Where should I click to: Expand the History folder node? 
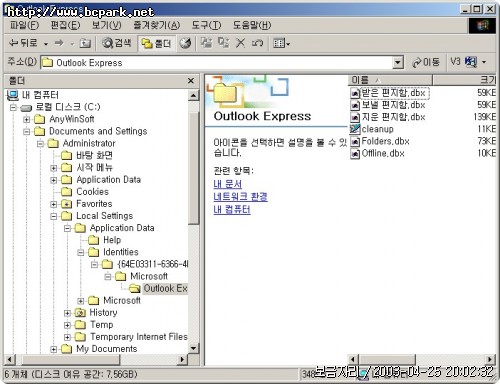[x=67, y=313]
